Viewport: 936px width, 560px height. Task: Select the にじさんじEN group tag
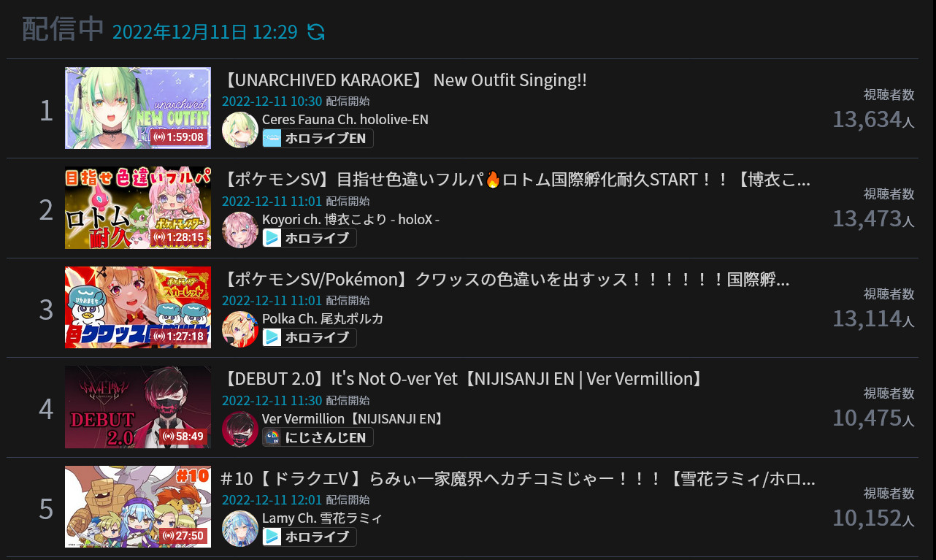click(318, 437)
